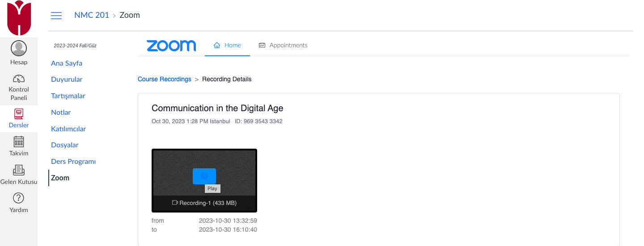Click Recording Details breadcrumb text
The width and height of the screenshot is (644, 246).
[227, 79]
